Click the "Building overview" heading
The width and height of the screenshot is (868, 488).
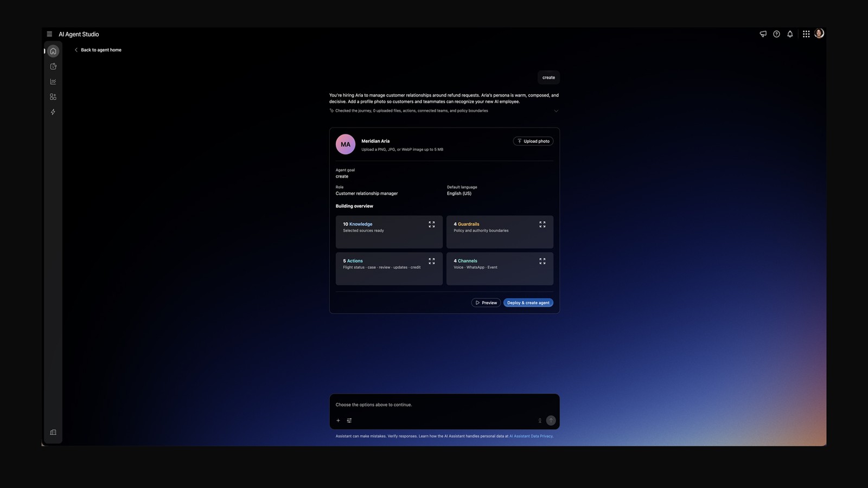click(354, 206)
